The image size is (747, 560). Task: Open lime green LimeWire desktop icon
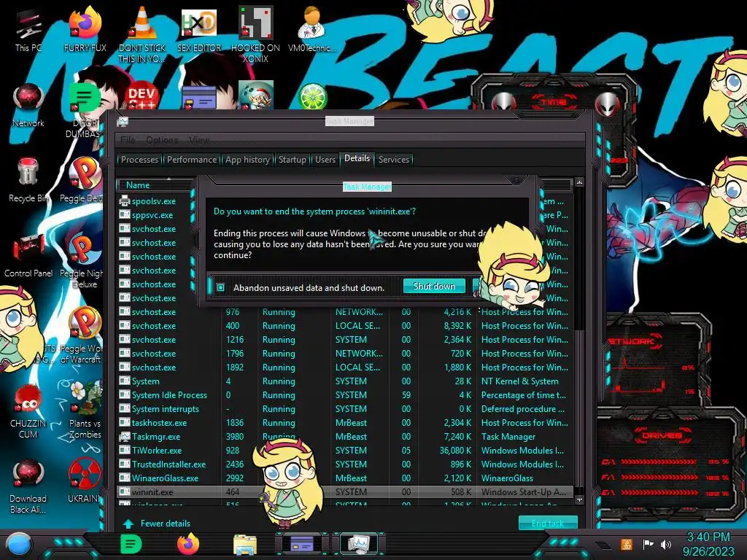click(x=312, y=96)
